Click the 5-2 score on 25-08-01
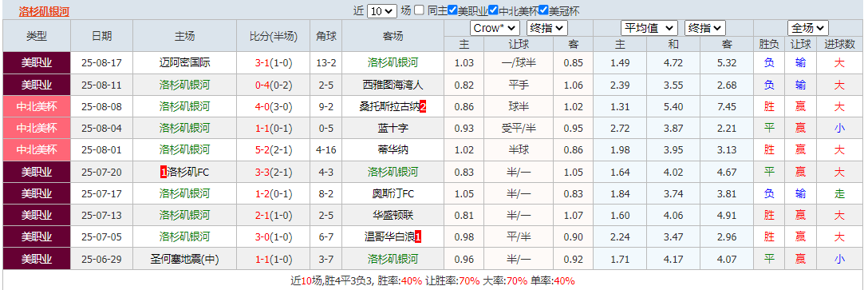Image resolution: width=868 pixels, height=290 pixels. click(x=262, y=149)
